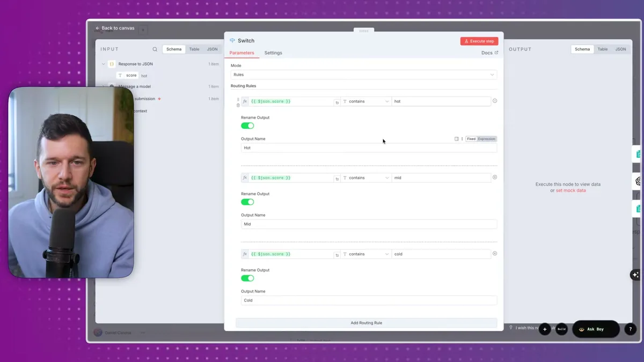Screen dimensions: 644x362
Task: Click the Add Routing Rule button
Action: [366, 323]
